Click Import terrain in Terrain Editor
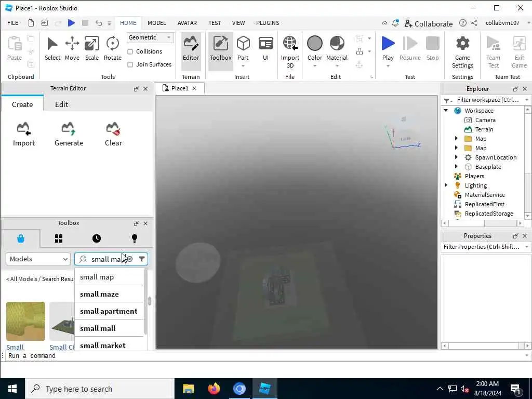 coord(24,135)
